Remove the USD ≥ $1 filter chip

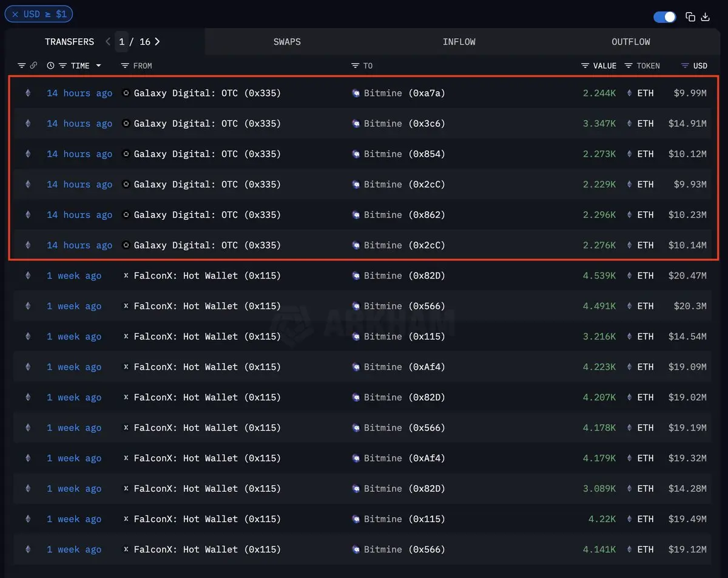[15, 13]
